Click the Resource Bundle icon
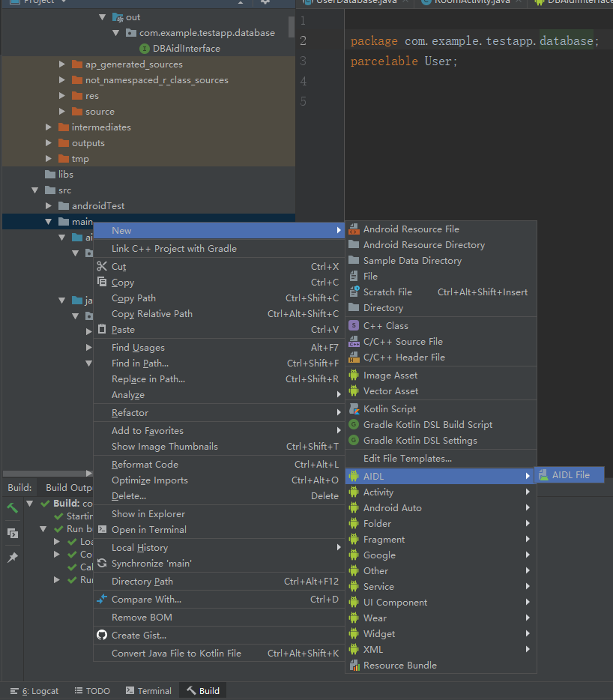The image size is (613, 700). point(354,666)
